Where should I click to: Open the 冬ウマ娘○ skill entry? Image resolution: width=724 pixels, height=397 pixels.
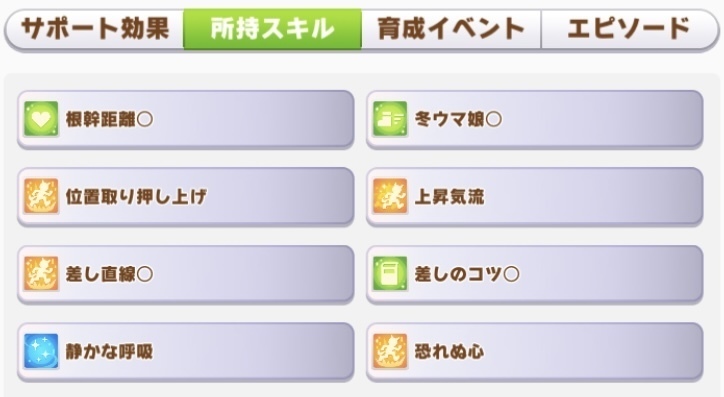point(535,120)
